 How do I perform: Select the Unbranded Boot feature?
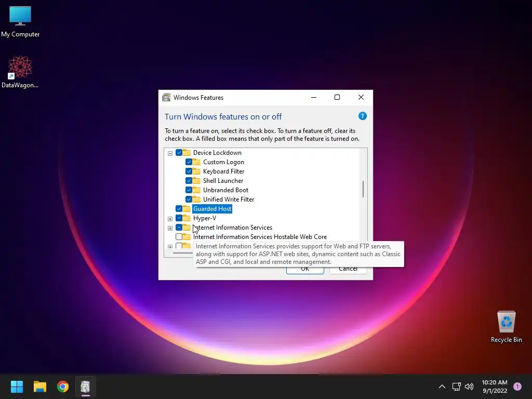point(225,190)
